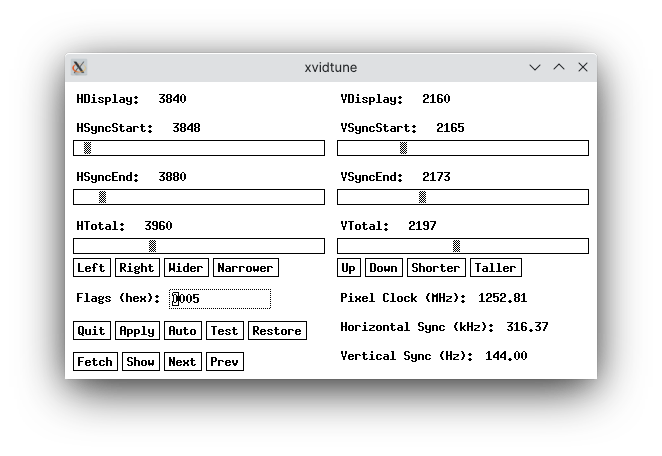Screen dimensions: 662x456
Task: Click the HSyncEnd value 3880
Action: (172, 177)
